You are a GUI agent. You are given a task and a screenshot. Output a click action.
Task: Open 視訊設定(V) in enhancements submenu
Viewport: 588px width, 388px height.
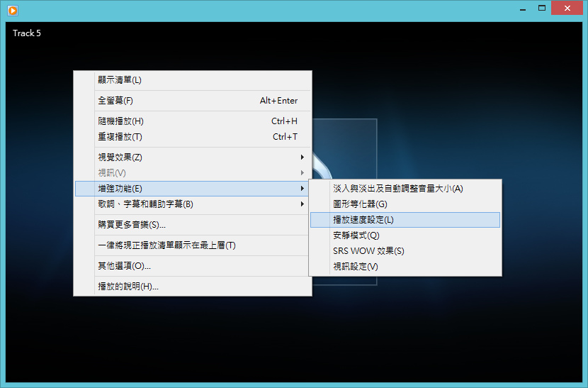tap(405, 266)
